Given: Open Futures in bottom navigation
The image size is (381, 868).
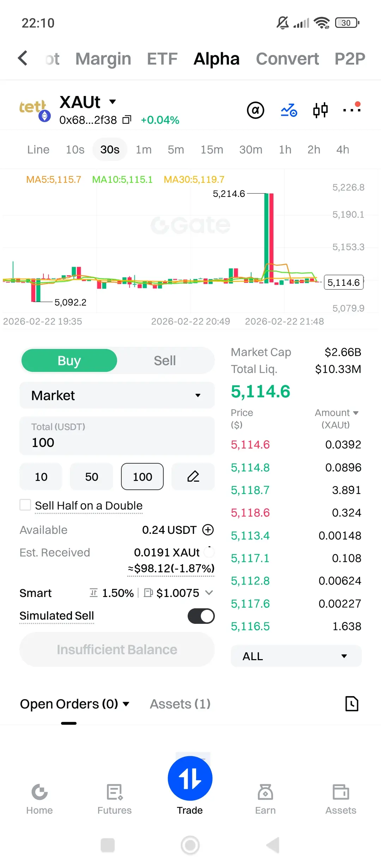Looking at the screenshot, I should click(115, 799).
